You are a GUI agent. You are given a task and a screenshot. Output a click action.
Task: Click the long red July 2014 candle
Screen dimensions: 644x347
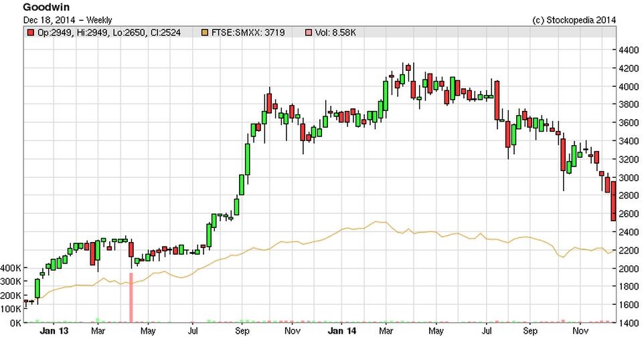coord(497,100)
